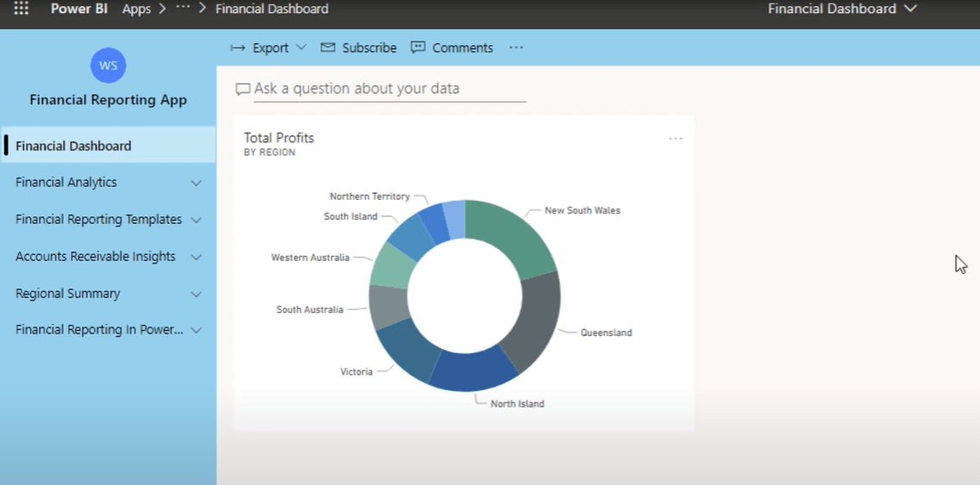Expand Financial Analytics chevron
This screenshot has width=980, height=485.
click(197, 183)
